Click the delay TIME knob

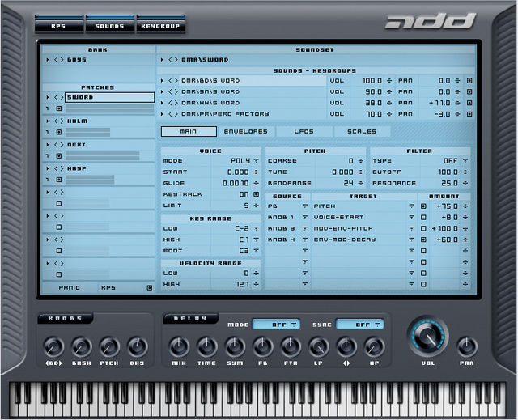pyautogui.click(x=207, y=347)
